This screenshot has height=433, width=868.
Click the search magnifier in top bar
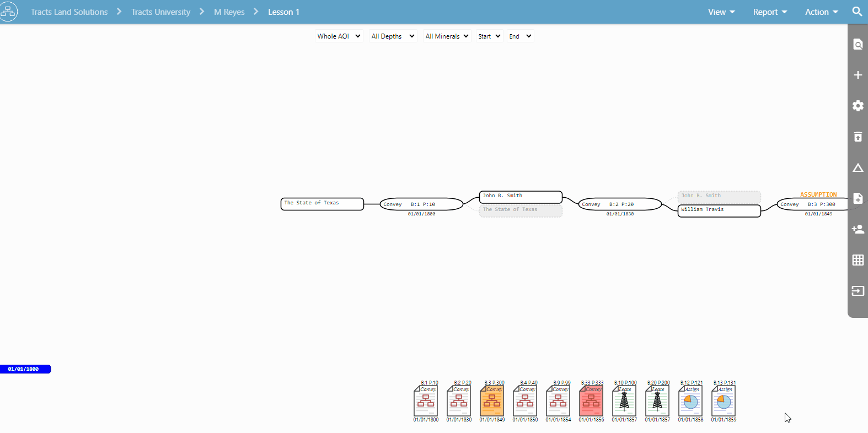857,12
